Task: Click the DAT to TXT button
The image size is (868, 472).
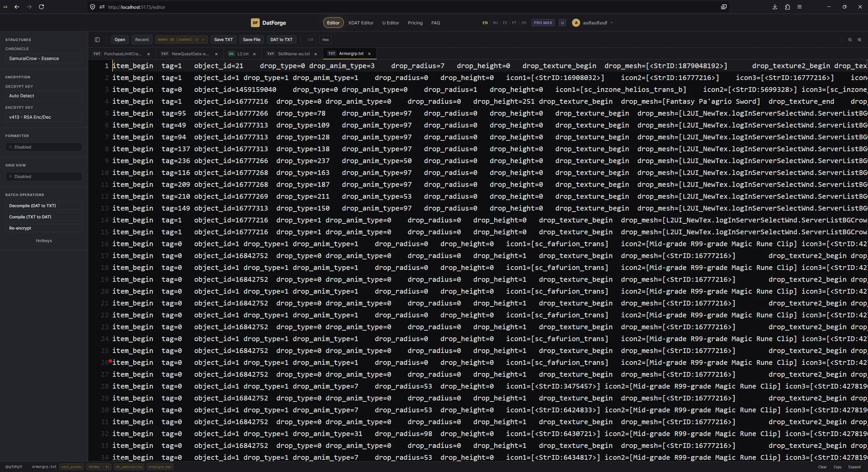Action: coord(281,40)
